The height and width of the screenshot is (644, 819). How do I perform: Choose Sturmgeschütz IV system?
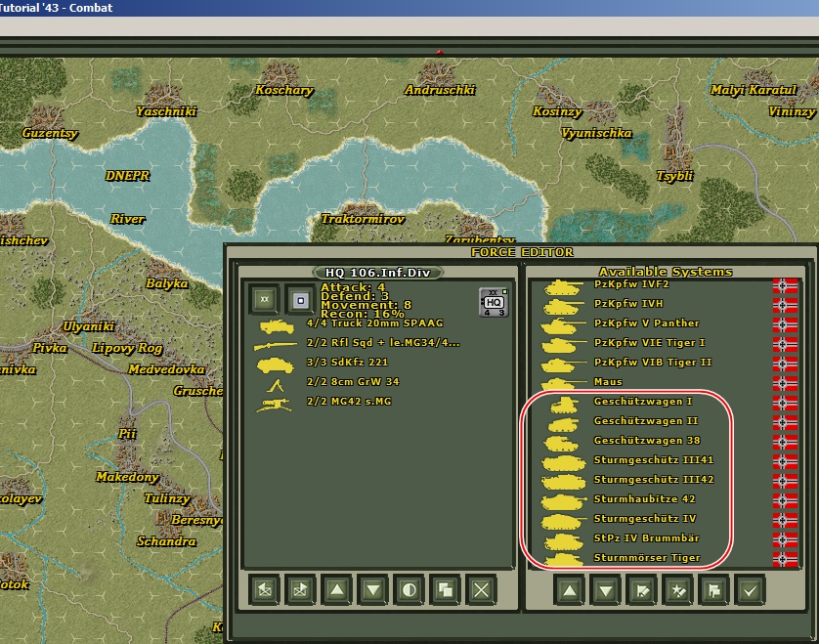(x=645, y=519)
